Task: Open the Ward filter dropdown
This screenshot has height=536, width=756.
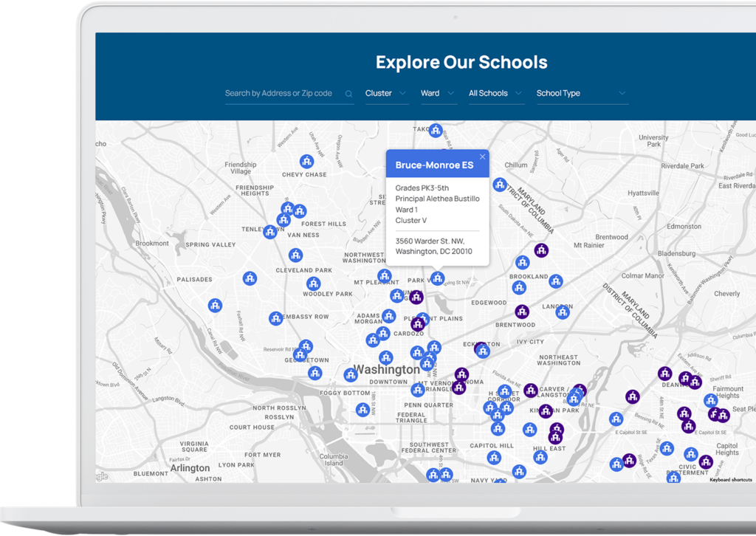Action: (439, 94)
